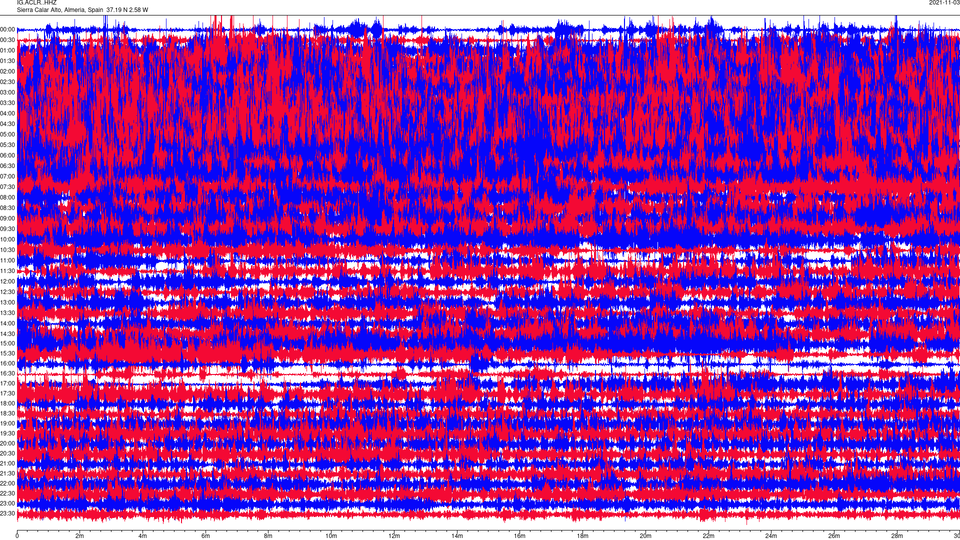Select the 07:00 trace time label
Image resolution: width=960 pixels, height=540 pixels.
click(x=7, y=176)
